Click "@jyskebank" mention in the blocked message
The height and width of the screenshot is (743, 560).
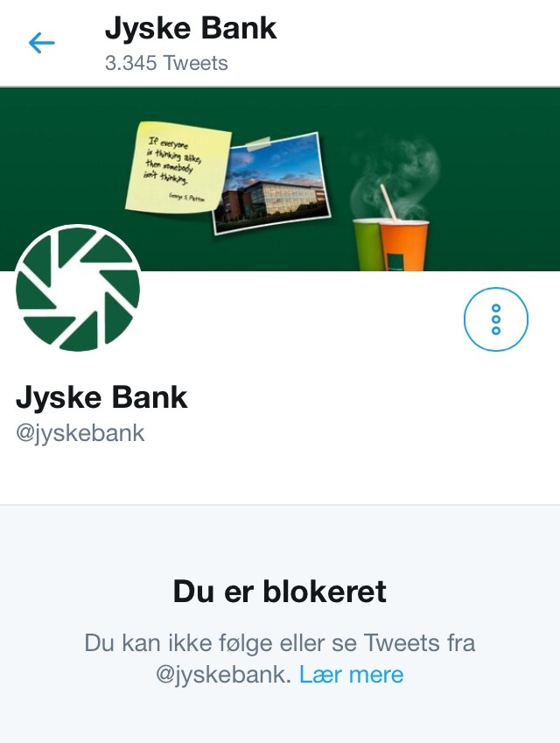(223, 675)
